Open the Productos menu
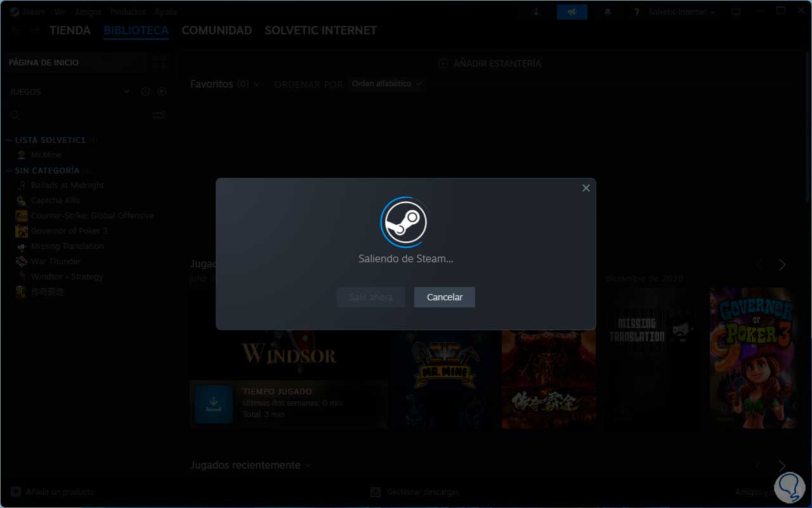Viewport: 812px width, 508px height. click(128, 12)
